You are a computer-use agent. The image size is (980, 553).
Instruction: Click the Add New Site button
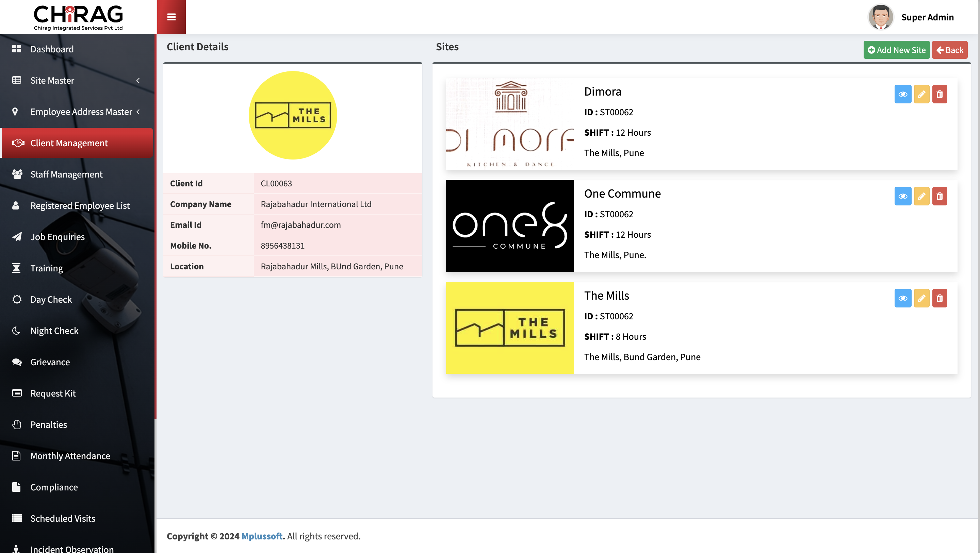coord(897,49)
